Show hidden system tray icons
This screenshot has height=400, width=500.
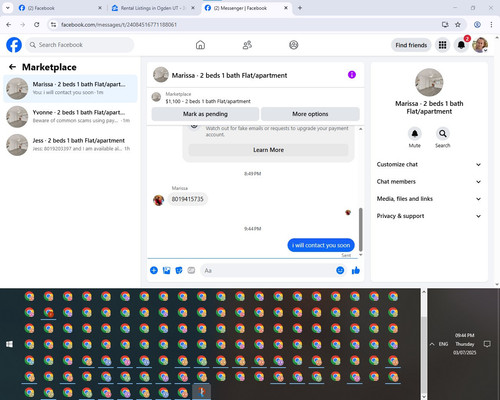432,344
